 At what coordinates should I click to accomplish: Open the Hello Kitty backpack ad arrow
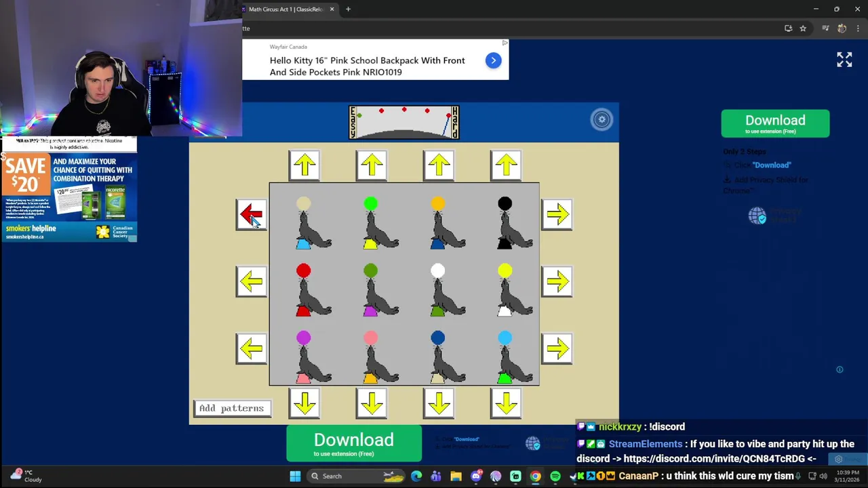pos(494,60)
